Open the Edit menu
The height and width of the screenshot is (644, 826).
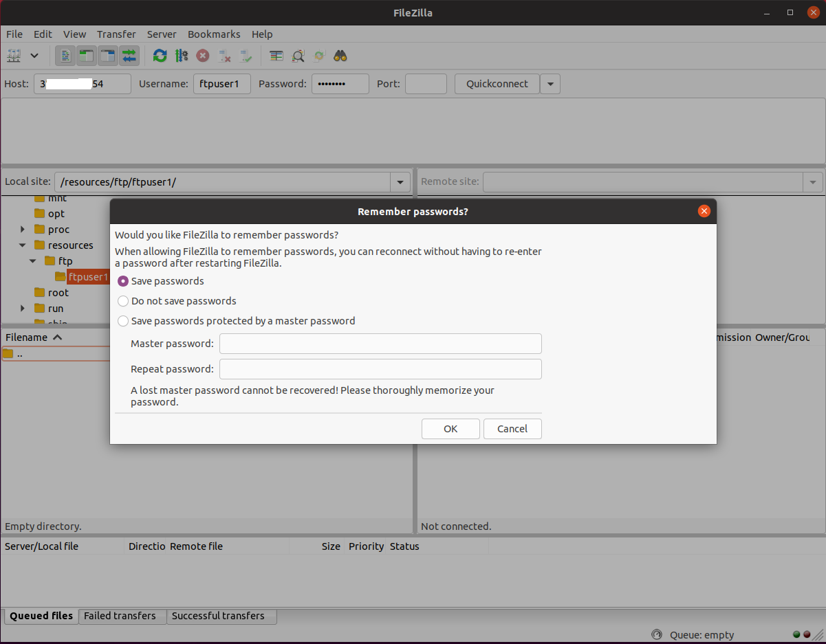pos(43,34)
